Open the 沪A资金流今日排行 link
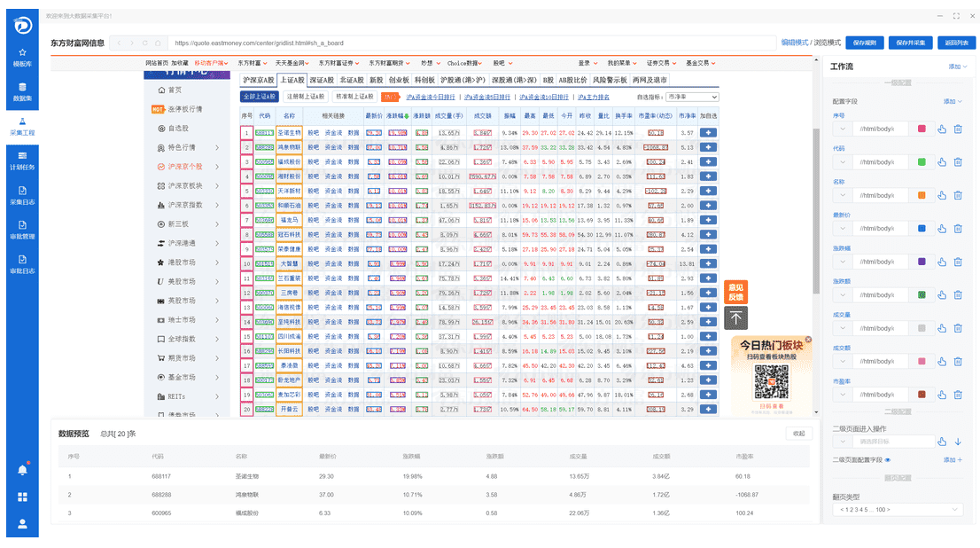980x548 pixels. coord(430,97)
